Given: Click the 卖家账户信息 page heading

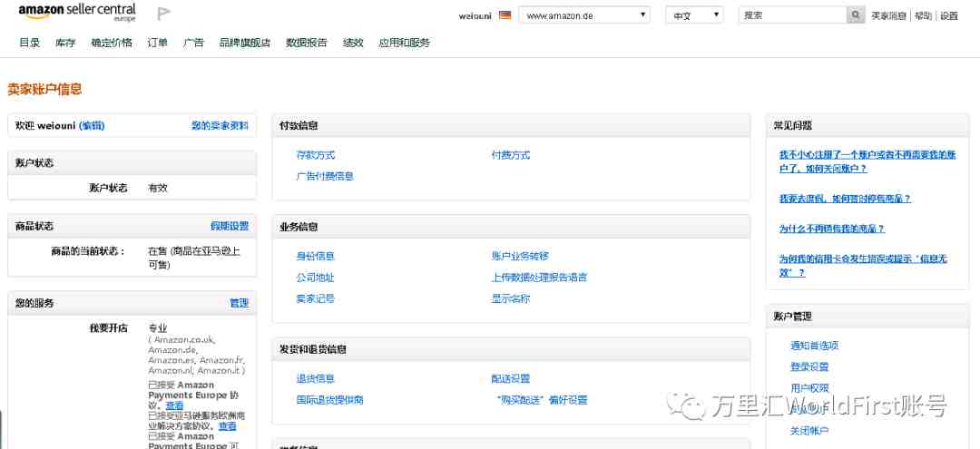Looking at the screenshot, I should tap(44, 89).
